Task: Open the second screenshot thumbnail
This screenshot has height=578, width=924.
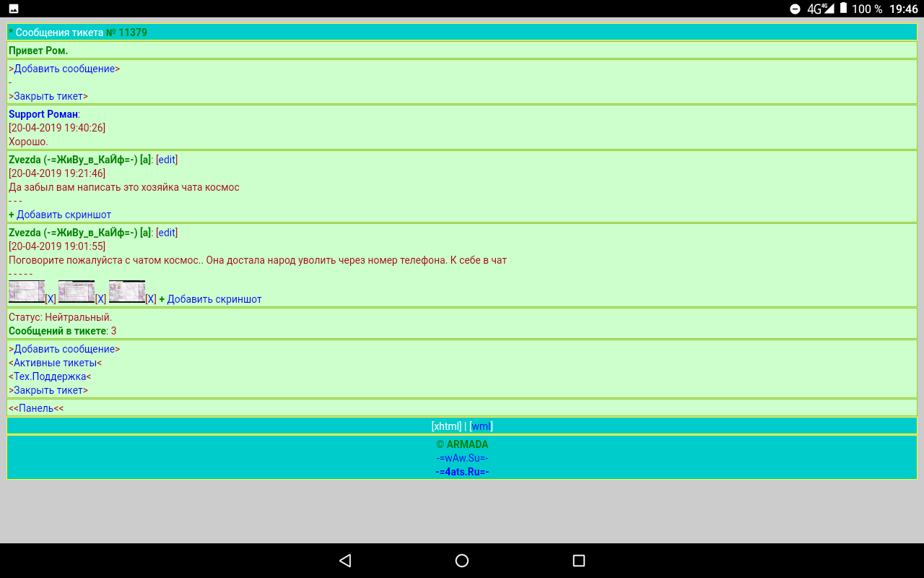Action: point(77,292)
